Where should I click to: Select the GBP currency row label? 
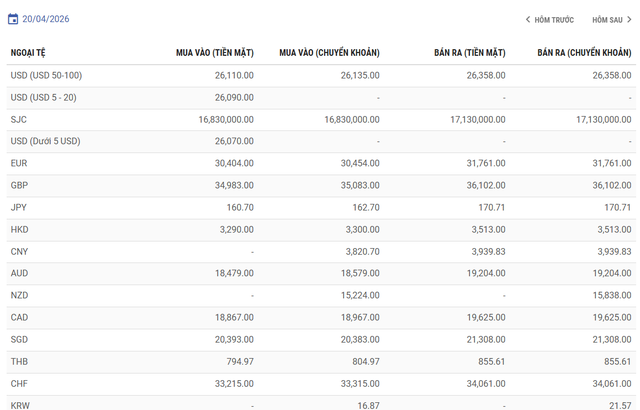(19, 185)
